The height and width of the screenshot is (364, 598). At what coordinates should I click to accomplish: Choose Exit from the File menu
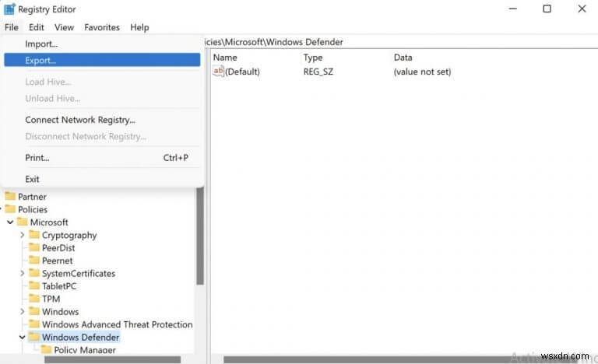pos(102,179)
